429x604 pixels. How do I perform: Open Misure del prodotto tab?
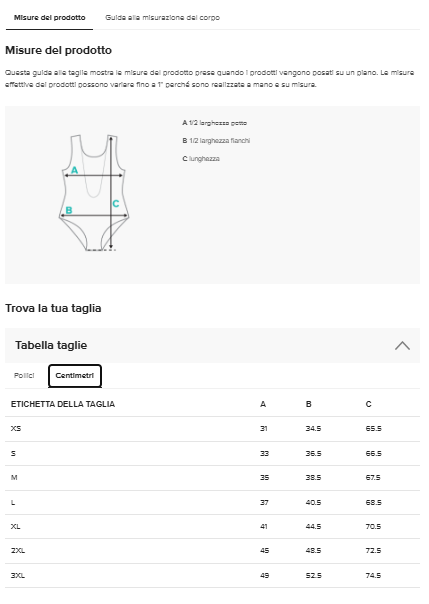click(49, 18)
